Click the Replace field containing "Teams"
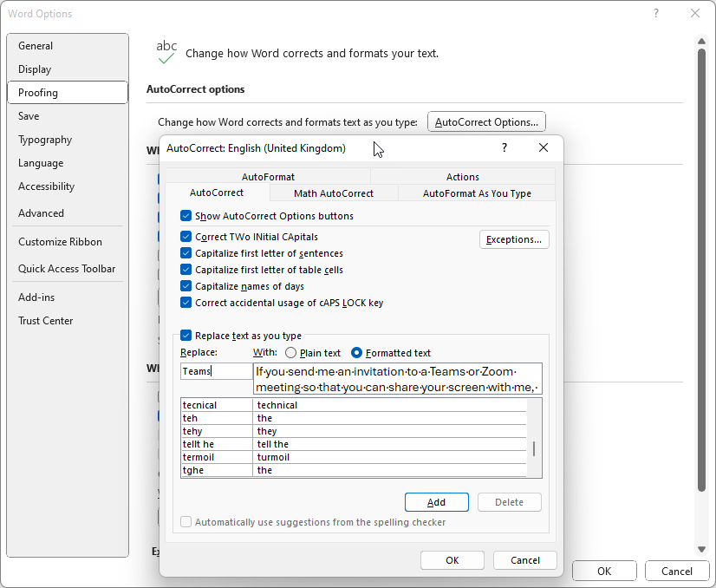This screenshot has height=588, width=716. point(216,370)
